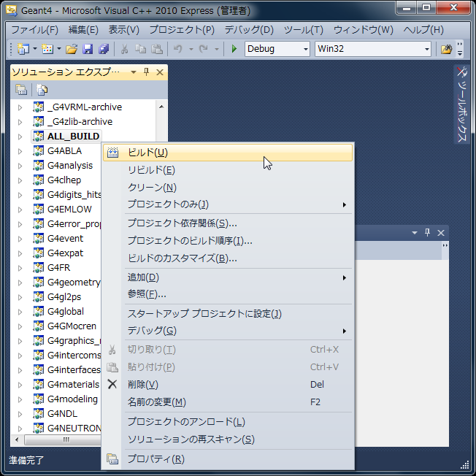The height and width of the screenshot is (476, 476).
Task: Open the 追加(D) submenu
Action: click(x=228, y=277)
